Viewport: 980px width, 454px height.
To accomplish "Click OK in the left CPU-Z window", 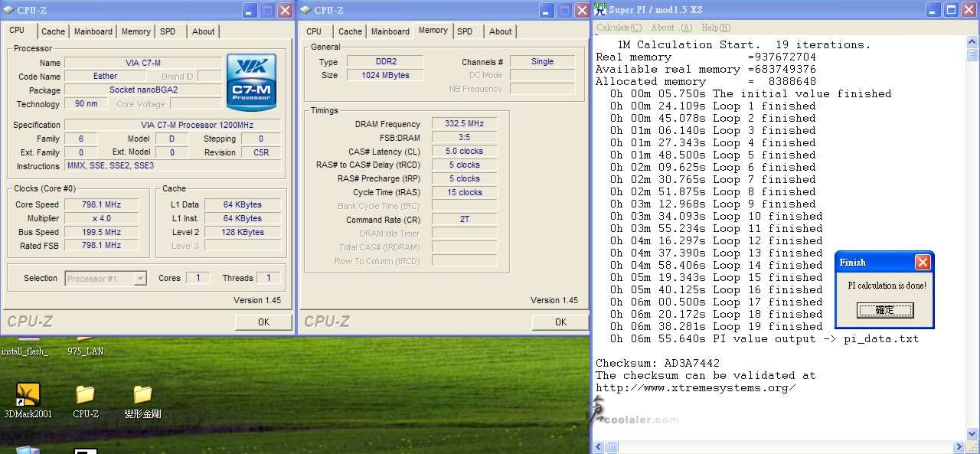I will point(263,322).
